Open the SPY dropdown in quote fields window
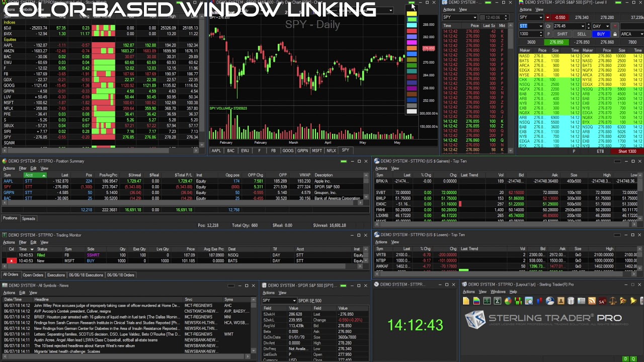Viewport: 644px width, 362px height. pos(293,301)
